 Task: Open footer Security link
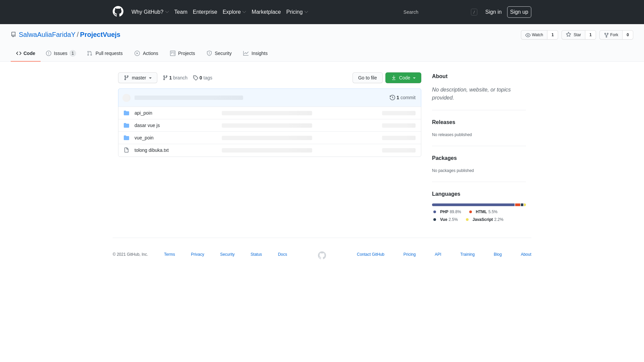coord(227,254)
